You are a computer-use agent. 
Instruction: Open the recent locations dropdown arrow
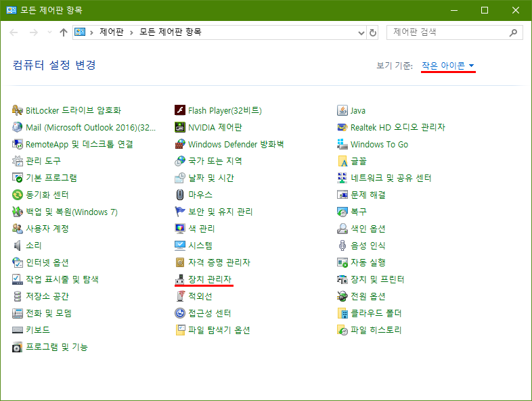pyautogui.click(x=49, y=32)
